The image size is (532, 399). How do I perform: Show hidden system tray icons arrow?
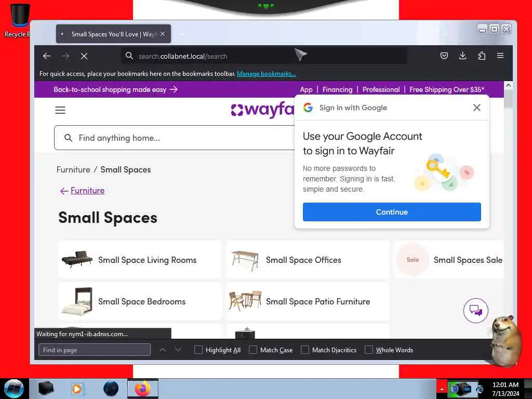point(442,389)
